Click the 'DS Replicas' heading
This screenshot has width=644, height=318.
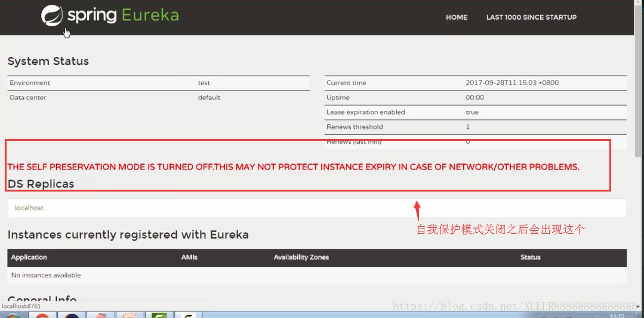[x=41, y=184]
